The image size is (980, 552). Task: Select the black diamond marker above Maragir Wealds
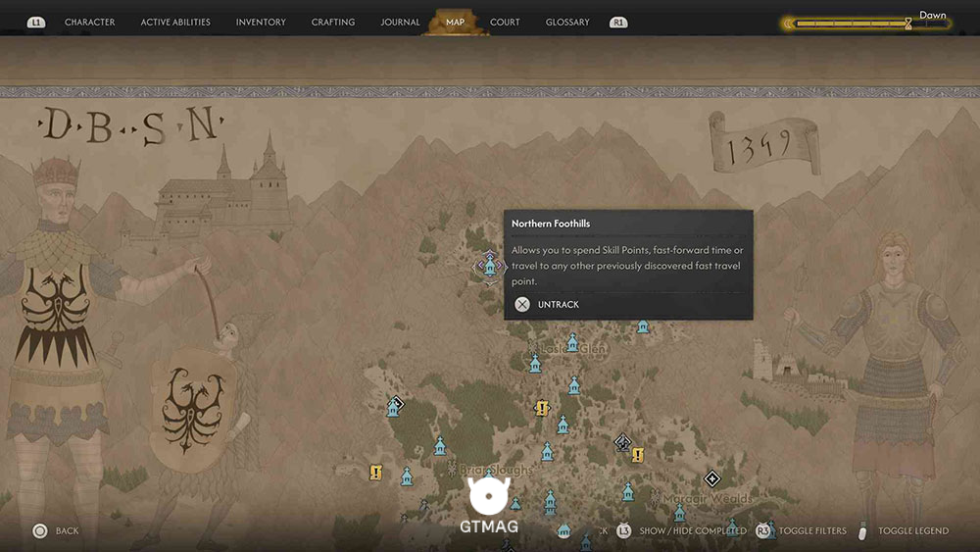click(x=711, y=478)
